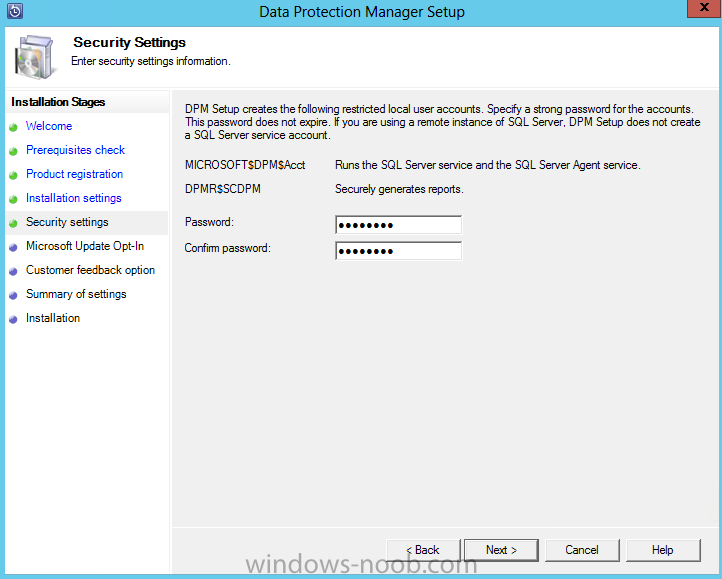Click the 'Password:' label
Image resolution: width=722 pixels, height=579 pixels.
210,222
